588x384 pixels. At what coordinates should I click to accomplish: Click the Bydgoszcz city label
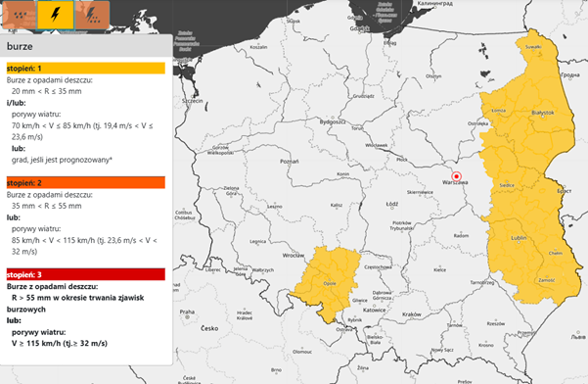pos(333,122)
